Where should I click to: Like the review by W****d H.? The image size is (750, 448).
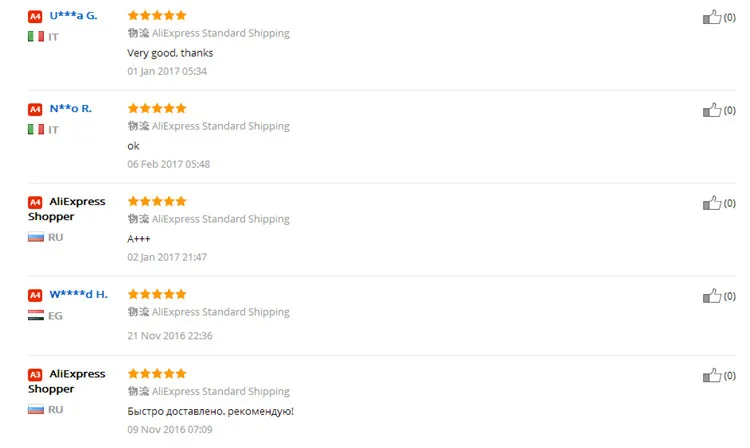point(712,296)
